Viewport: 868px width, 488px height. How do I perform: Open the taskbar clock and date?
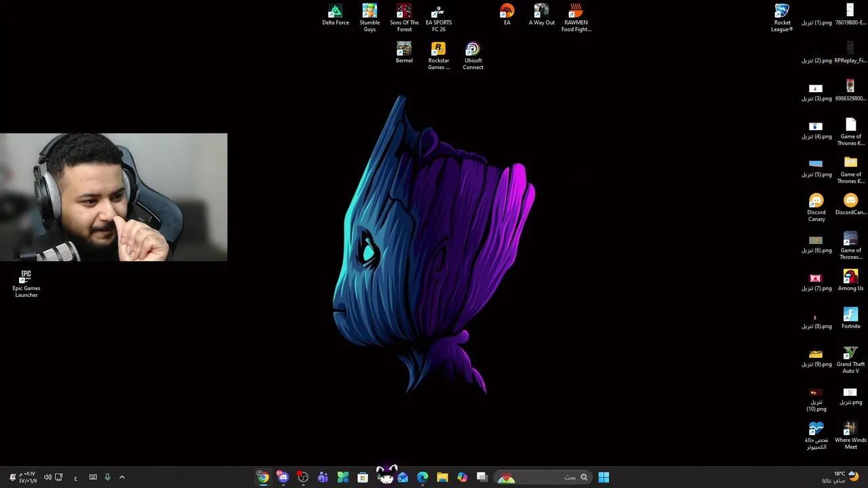(x=27, y=477)
